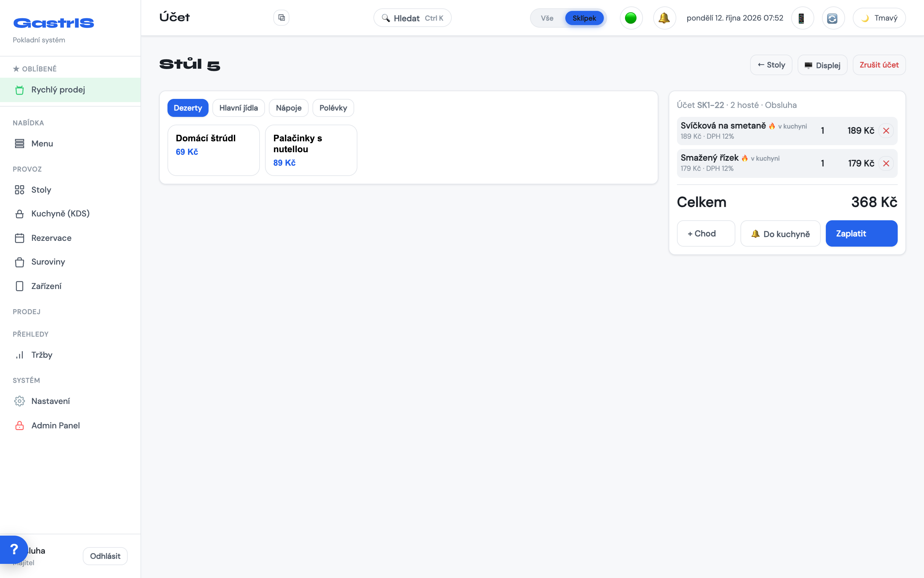
Task: Open Kuchyně (KDS) page
Action: [70, 214]
